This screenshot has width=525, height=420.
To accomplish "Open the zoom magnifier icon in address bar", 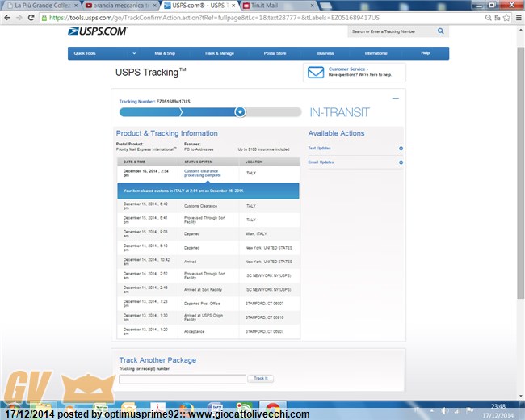I will 489,18.
